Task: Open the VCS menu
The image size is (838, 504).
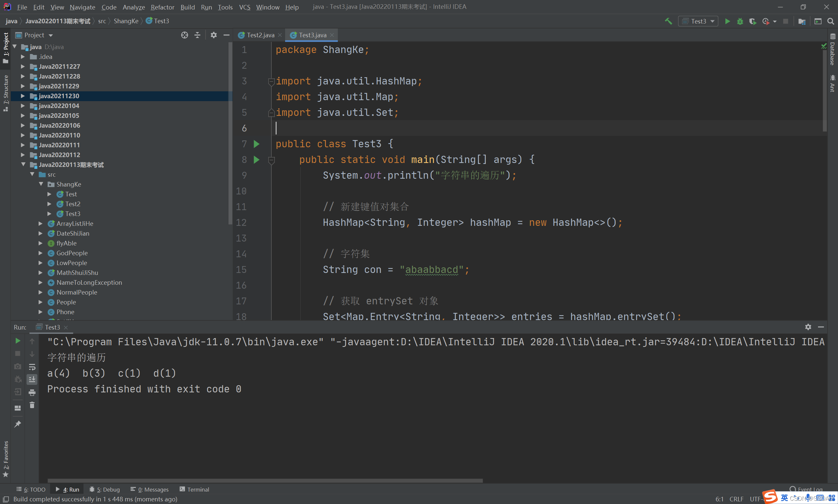Action: coord(245,7)
